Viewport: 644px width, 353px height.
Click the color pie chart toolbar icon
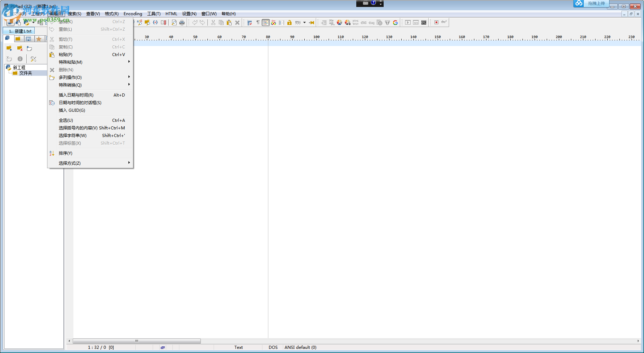tap(339, 22)
